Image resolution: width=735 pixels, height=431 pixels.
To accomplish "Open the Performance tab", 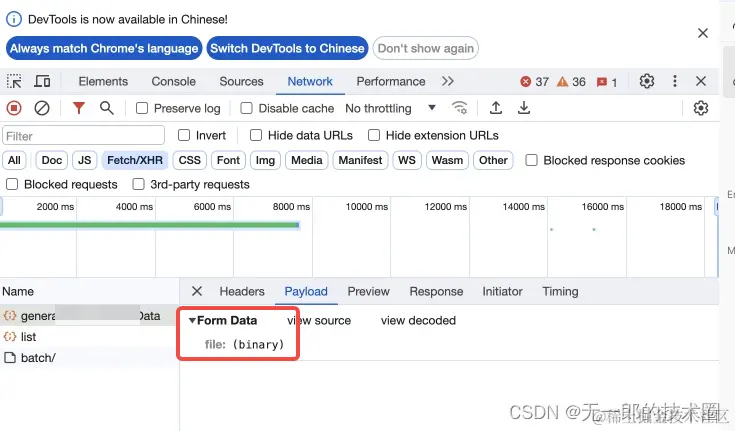I will point(391,82).
